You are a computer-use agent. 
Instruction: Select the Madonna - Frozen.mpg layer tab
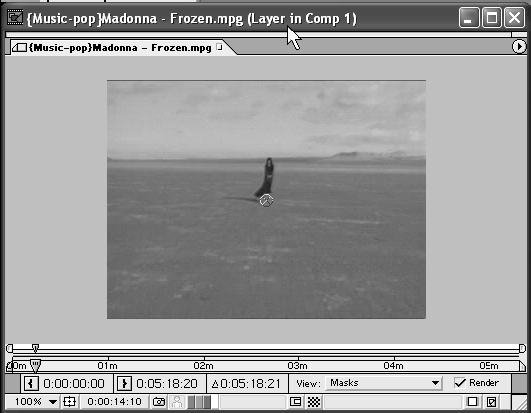click(119, 47)
